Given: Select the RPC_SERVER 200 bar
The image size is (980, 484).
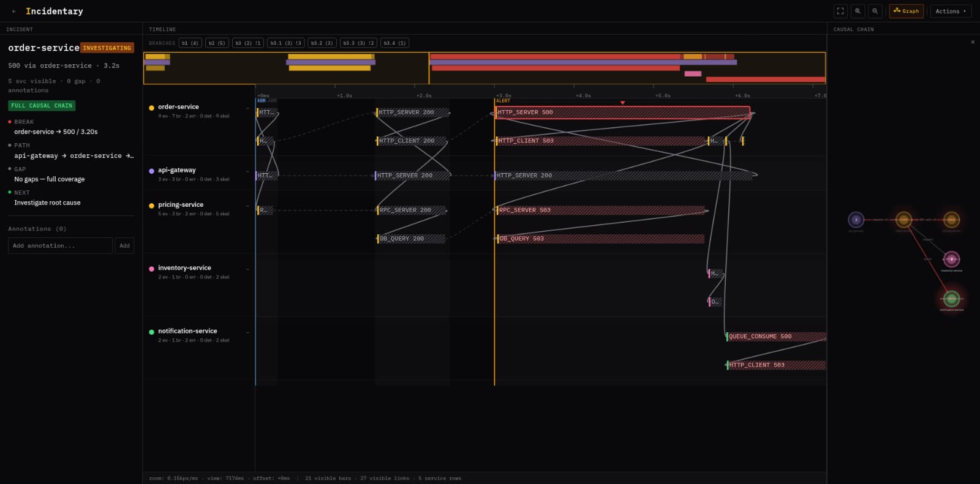Looking at the screenshot, I should (412, 210).
